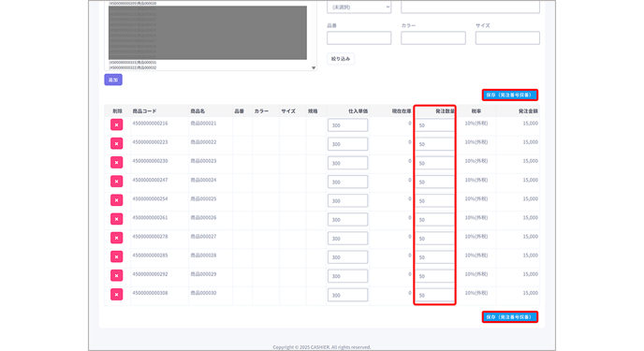Image resolution: width=644 pixels, height=351 pixels.
Task: Focus the 品番 filter field
Action: click(359, 37)
